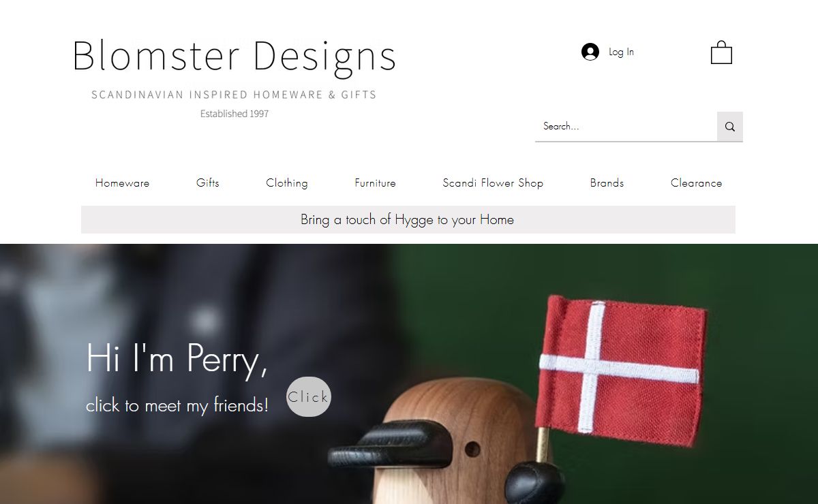Image resolution: width=818 pixels, height=504 pixels.
Task: Select Clothing in the navigation bar
Action: [x=287, y=183]
